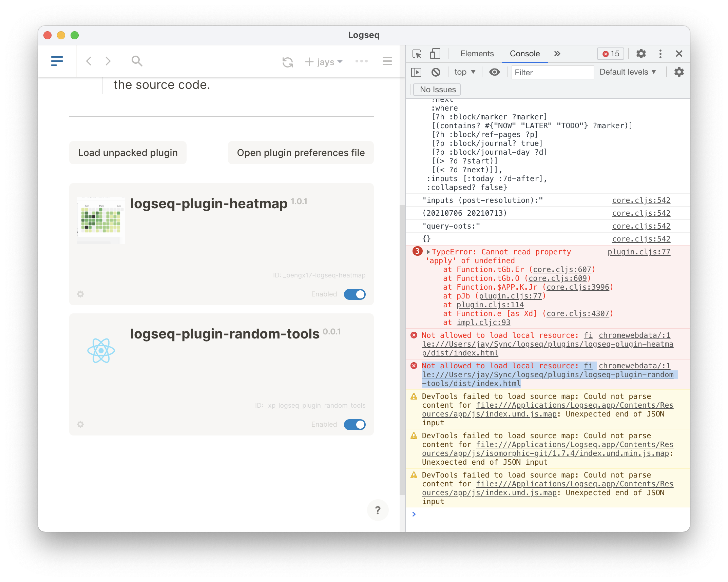Image resolution: width=728 pixels, height=582 pixels.
Task: Click Load unpacked plugin button
Action: click(128, 153)
